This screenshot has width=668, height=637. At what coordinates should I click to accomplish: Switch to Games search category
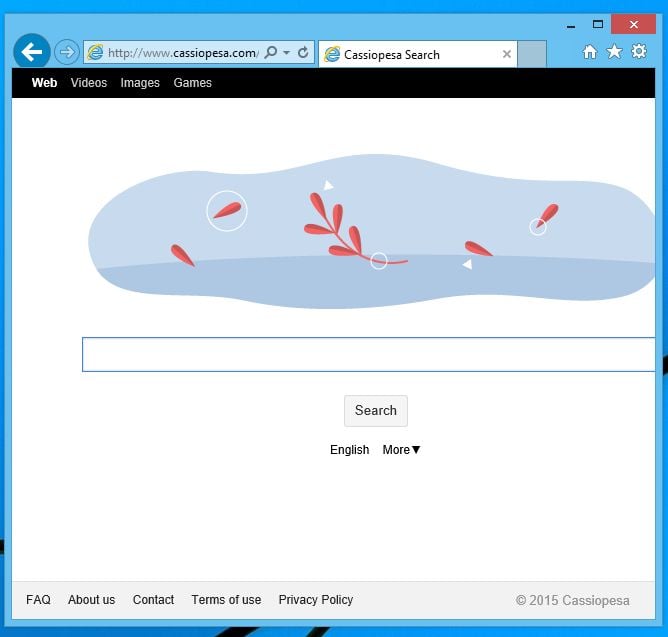pyautogui.click(x=193, y=83)
